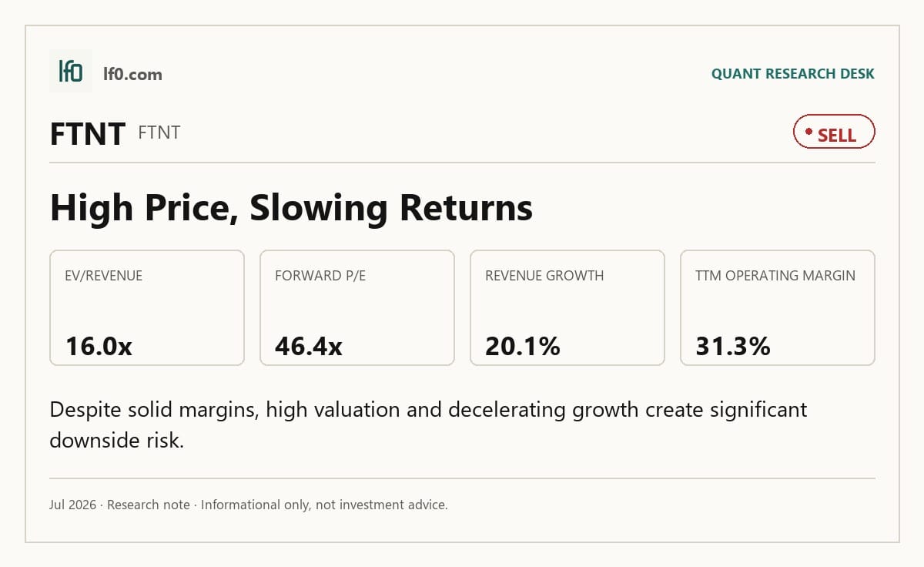Open the EV/Revenue metric card
924x567 pixels.
point(147,307)
